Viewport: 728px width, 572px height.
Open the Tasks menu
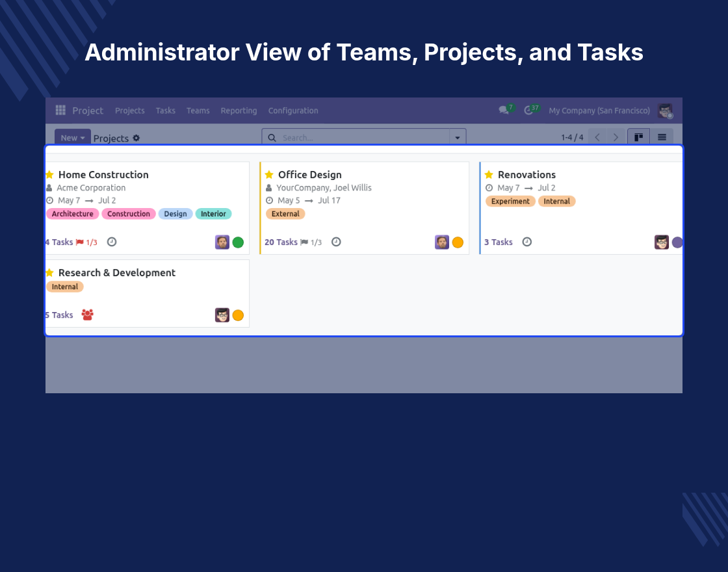(165, 110)
